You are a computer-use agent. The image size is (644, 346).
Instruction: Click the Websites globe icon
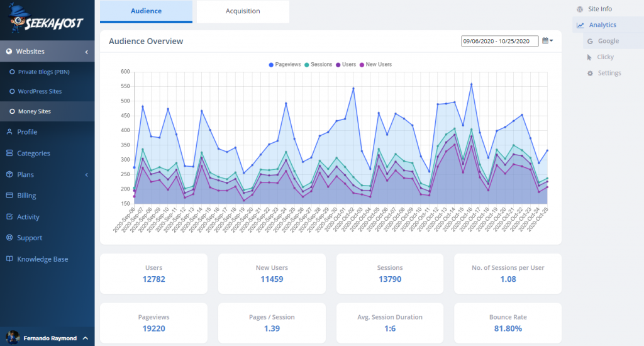coord(9,52)
